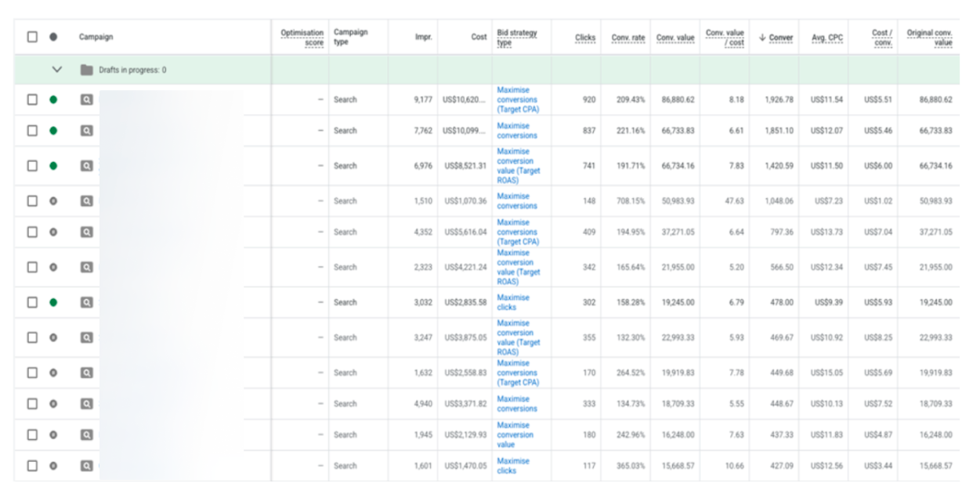The height and width of the screenshot is (494, 980).
Task: Click the 708.15% conversion rate cell
Action: click(628, 201)
